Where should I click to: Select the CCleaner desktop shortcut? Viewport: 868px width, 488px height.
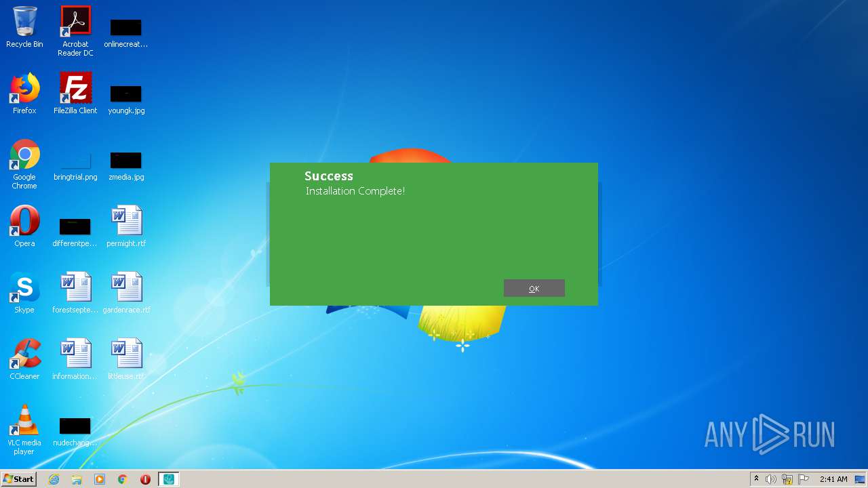click(x=24, y=359)
